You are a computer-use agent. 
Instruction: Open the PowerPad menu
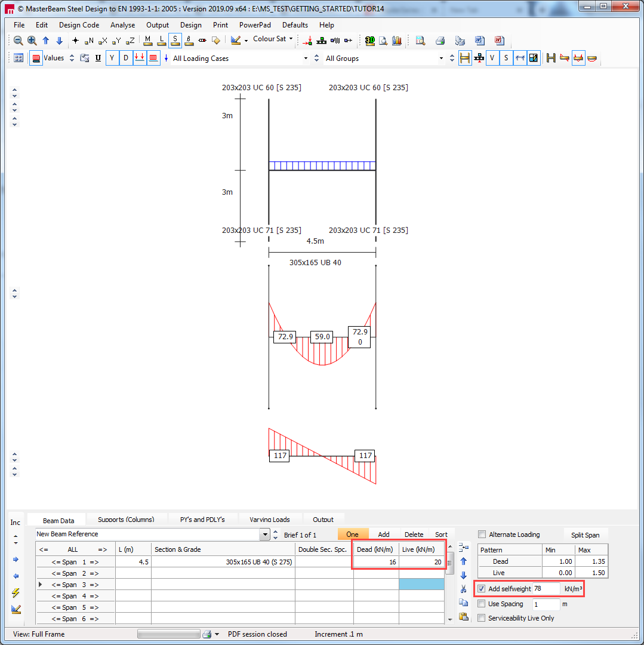(x=255, y=25)
